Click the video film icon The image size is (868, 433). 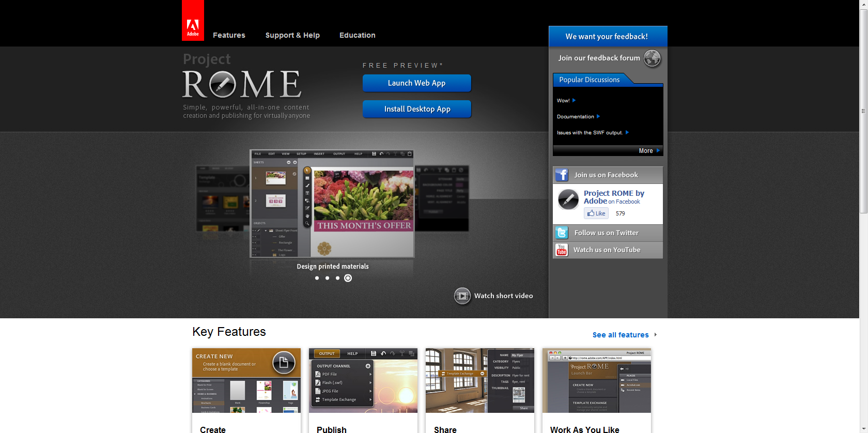pos(462,296)
